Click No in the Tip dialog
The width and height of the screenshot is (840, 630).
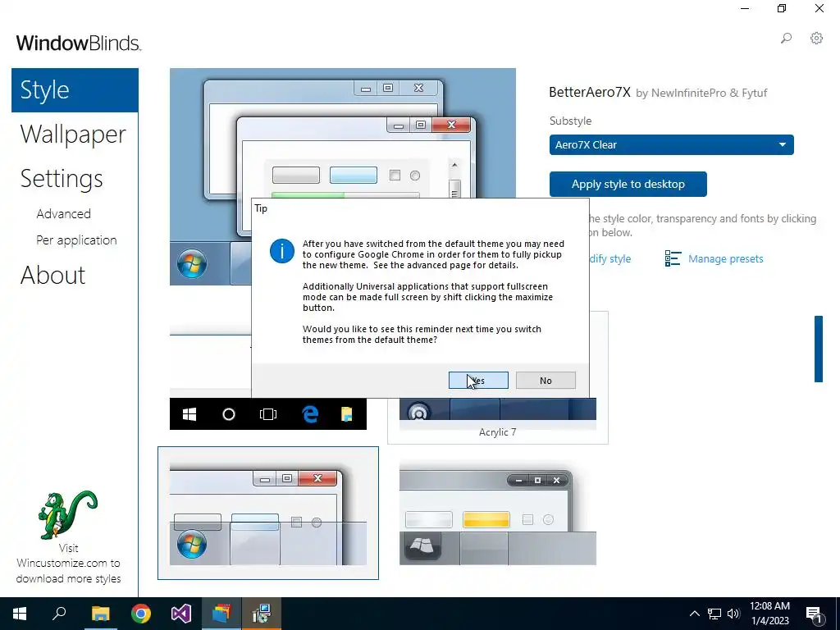546,381
